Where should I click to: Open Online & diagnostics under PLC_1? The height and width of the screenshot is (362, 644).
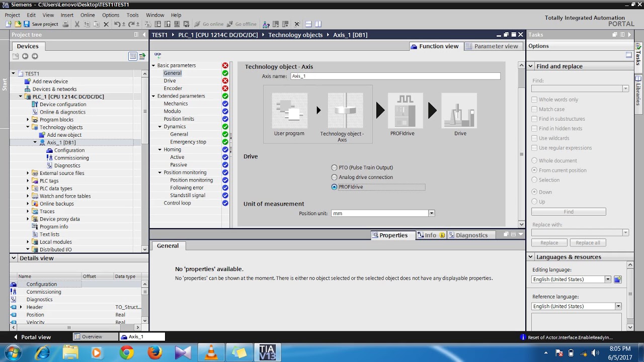coord(62,112)
